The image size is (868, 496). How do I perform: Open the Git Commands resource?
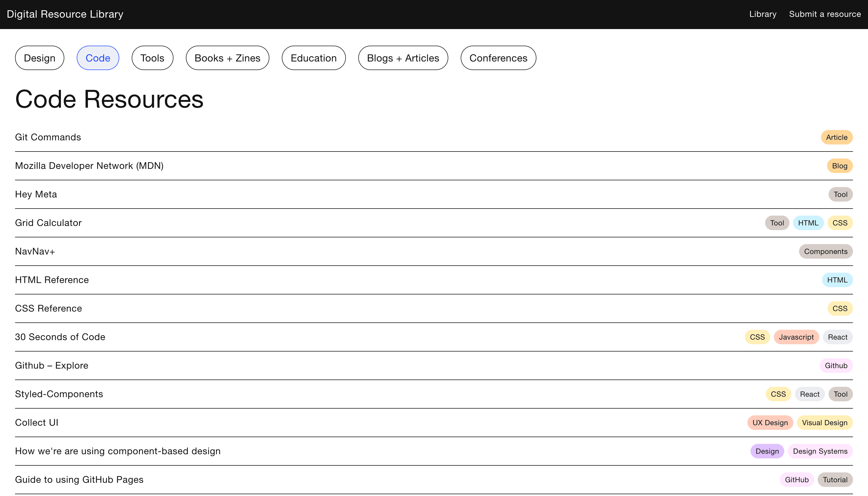[48, 137]
